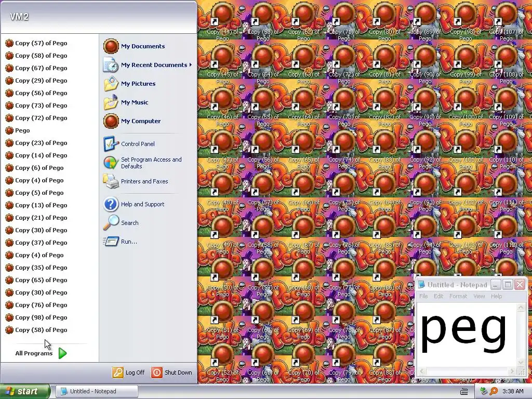Launch Copy (67) of Pego in Start menu
Viewport: 532px width, 399px height.
coord(36,68)
